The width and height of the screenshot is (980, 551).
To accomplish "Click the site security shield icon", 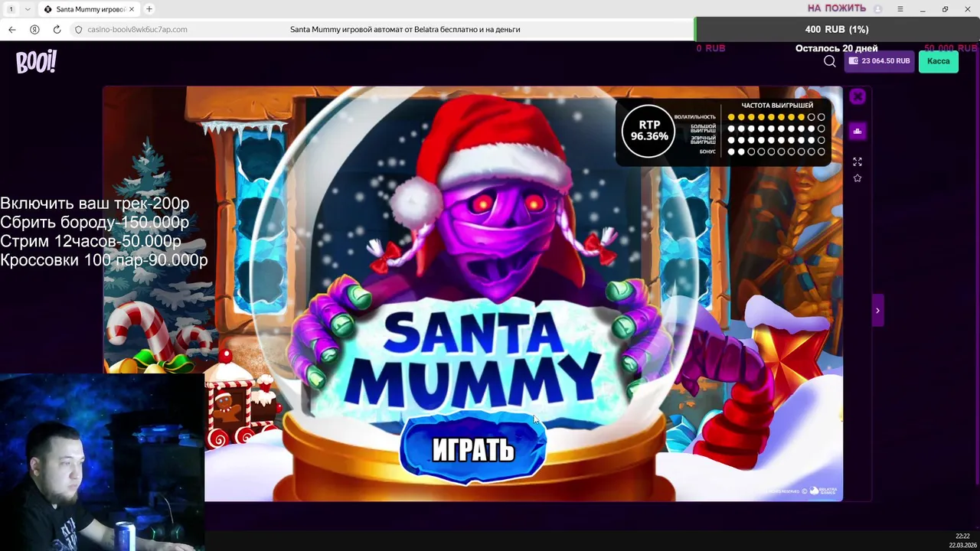I will [x=78, y=29].
